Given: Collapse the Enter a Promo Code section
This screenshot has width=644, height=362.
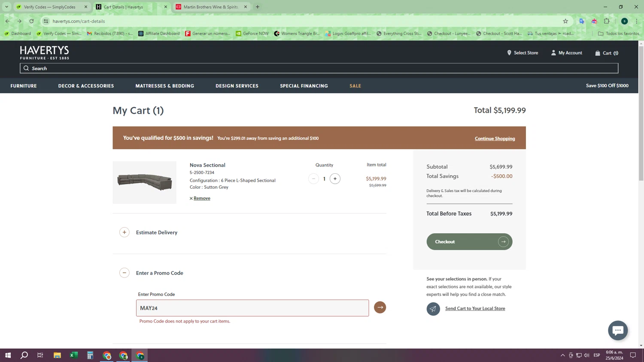Looking at the screenshot, I should [x=125, y=273].
